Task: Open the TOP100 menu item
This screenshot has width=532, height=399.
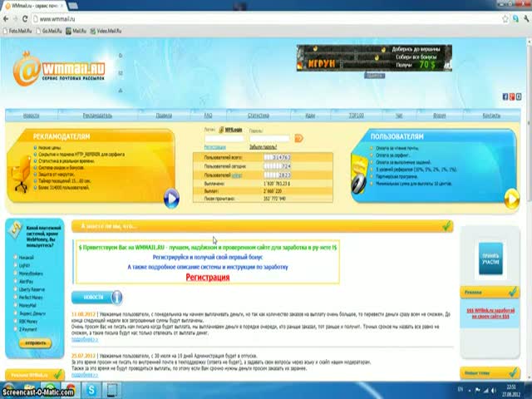Action: [x=356, y=116]
